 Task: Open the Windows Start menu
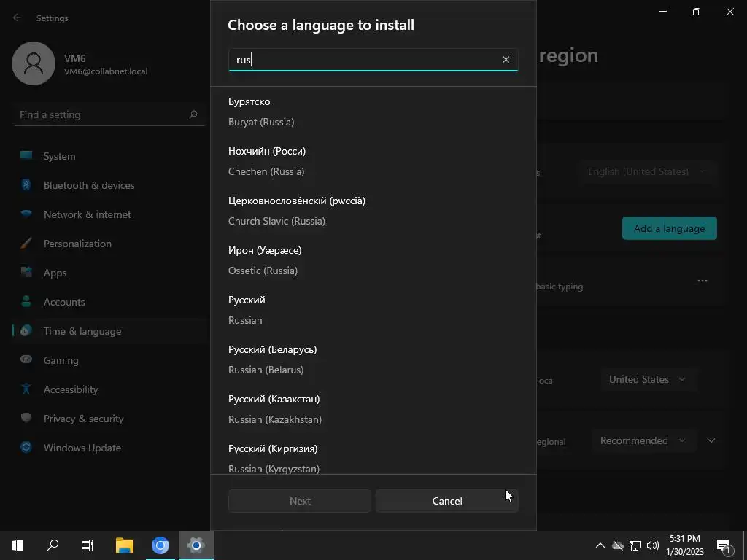(18, 545)
